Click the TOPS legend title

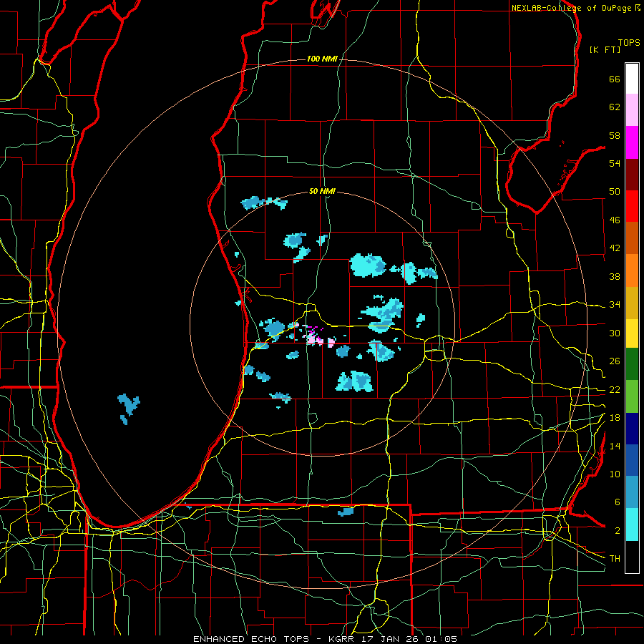point(629,42)
